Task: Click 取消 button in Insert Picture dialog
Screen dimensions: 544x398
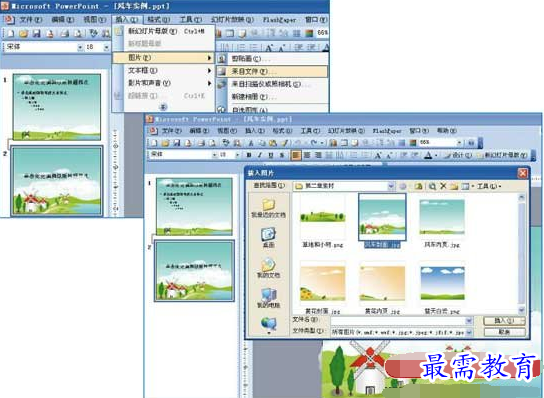Action: coord(504,332)
